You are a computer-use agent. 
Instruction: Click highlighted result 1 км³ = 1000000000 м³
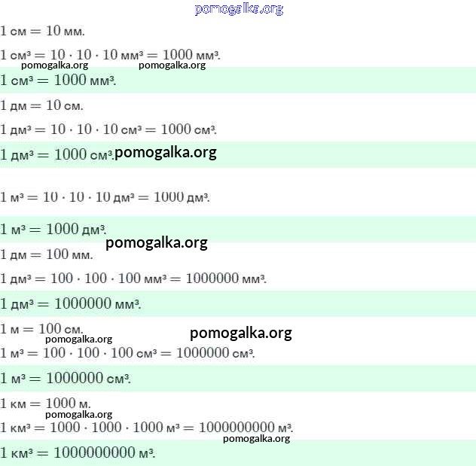coord(78,453)
